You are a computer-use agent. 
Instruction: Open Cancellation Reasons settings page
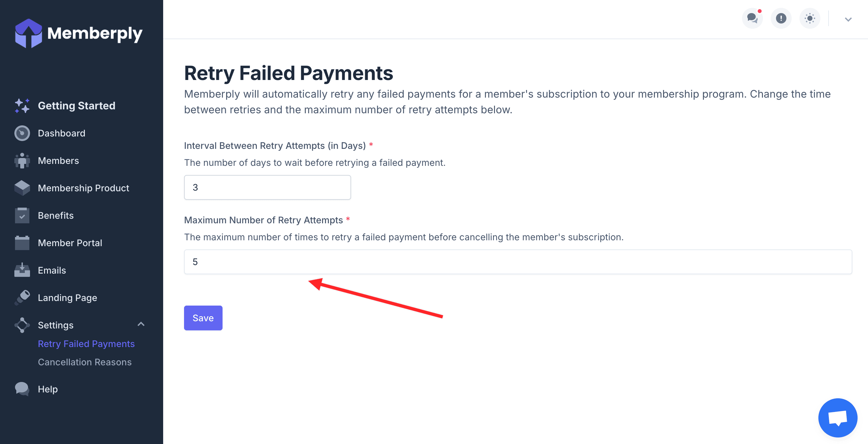click(85, 362)
